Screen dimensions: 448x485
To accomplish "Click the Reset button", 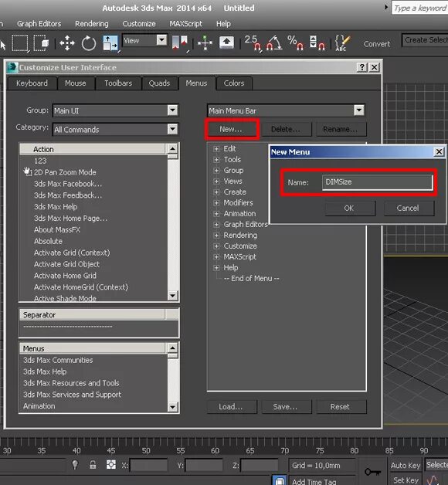I will click(341, 406).
